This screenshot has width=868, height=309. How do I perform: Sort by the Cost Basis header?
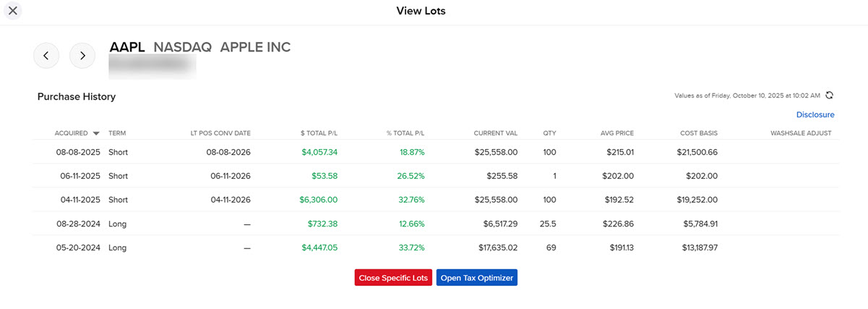pyautogui.click(x=698, y=133)
